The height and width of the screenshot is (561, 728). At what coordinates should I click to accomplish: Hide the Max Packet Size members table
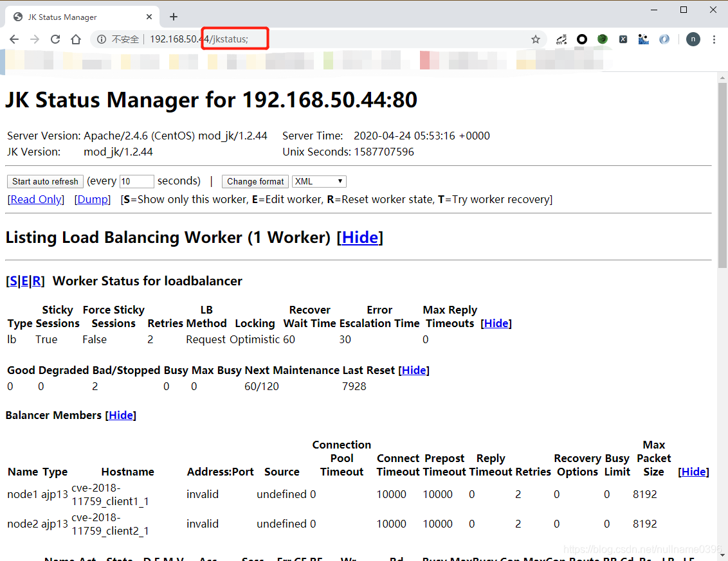tap(694, 472)
